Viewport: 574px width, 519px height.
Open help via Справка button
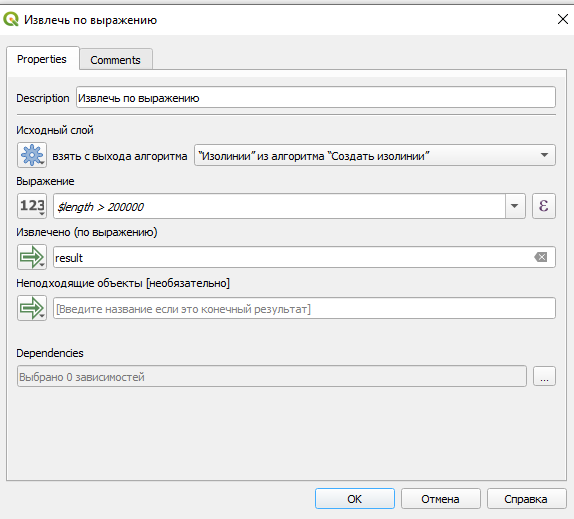click(x=526, y=499)
